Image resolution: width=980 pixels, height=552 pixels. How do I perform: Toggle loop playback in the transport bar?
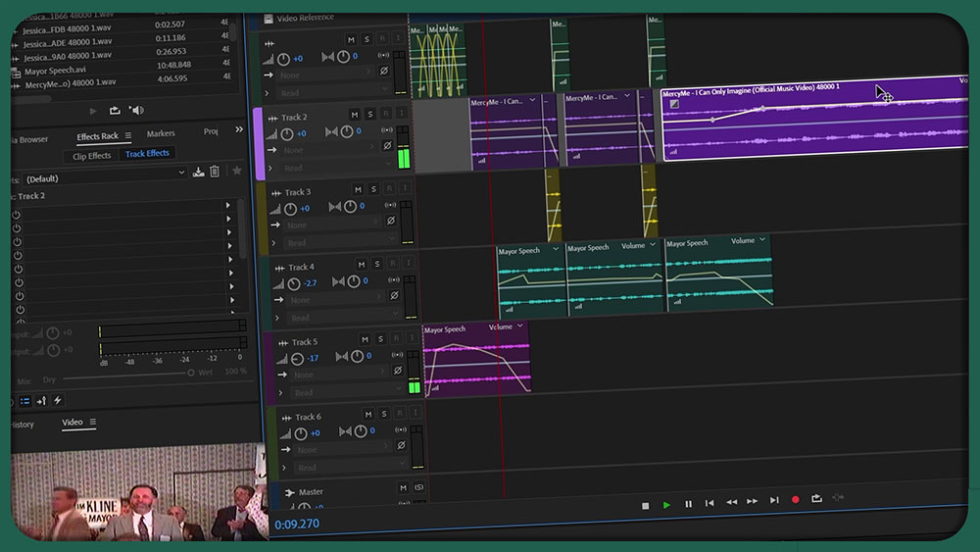coord(816,498)
